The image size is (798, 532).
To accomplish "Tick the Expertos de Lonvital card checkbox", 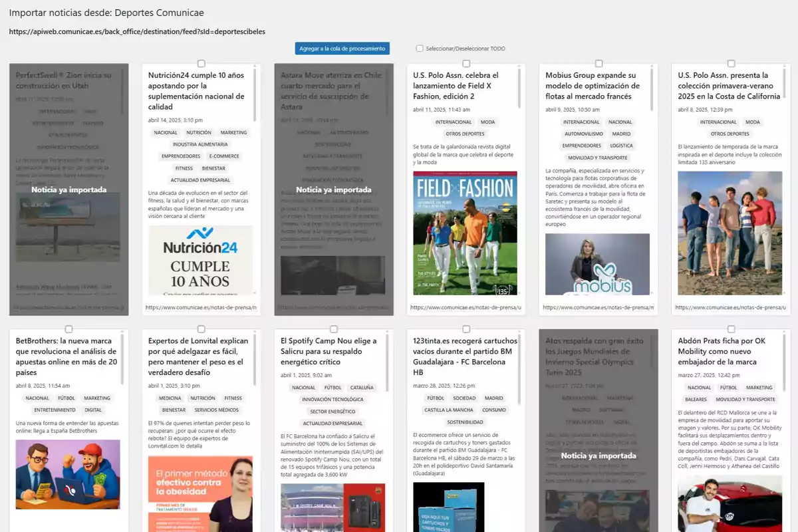I will click(201, 329).
